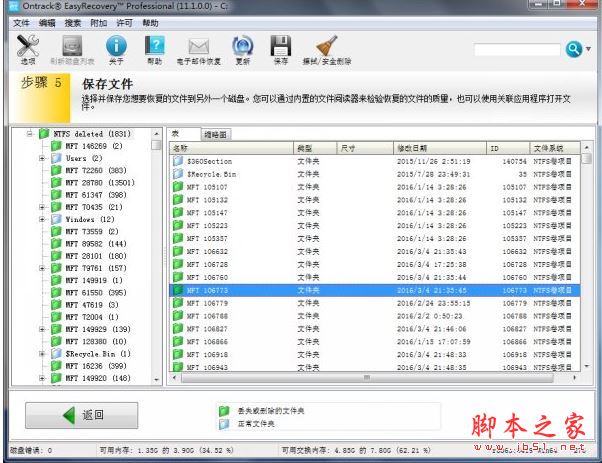Expand the MFT 149929 (139) node
602x463 pixels.
point(42,329)
